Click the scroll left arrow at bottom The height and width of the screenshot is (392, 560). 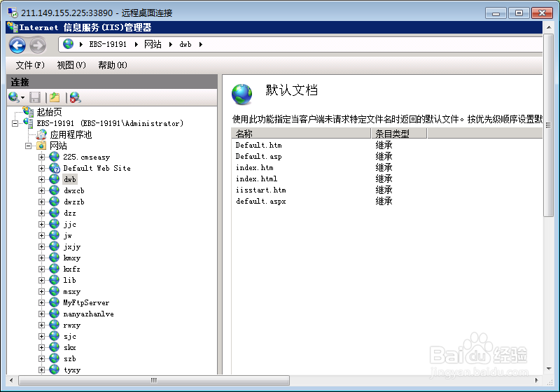click(x=11, y=380)
